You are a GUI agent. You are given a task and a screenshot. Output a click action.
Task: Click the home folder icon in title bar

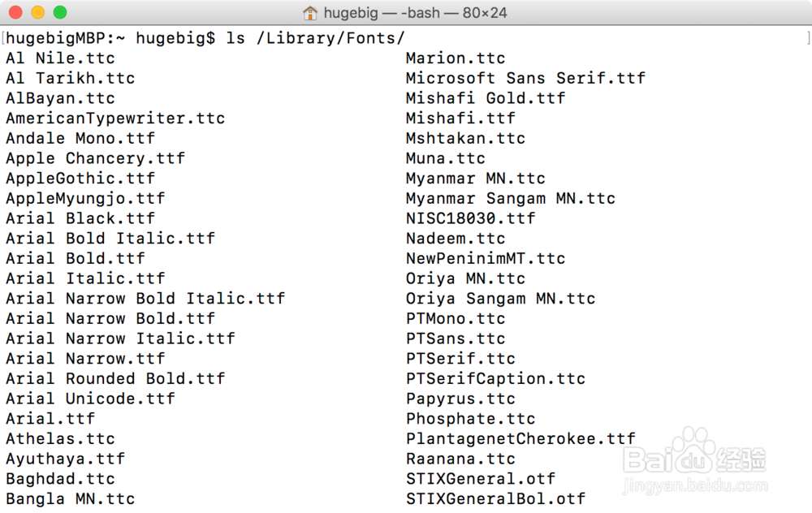310,13
